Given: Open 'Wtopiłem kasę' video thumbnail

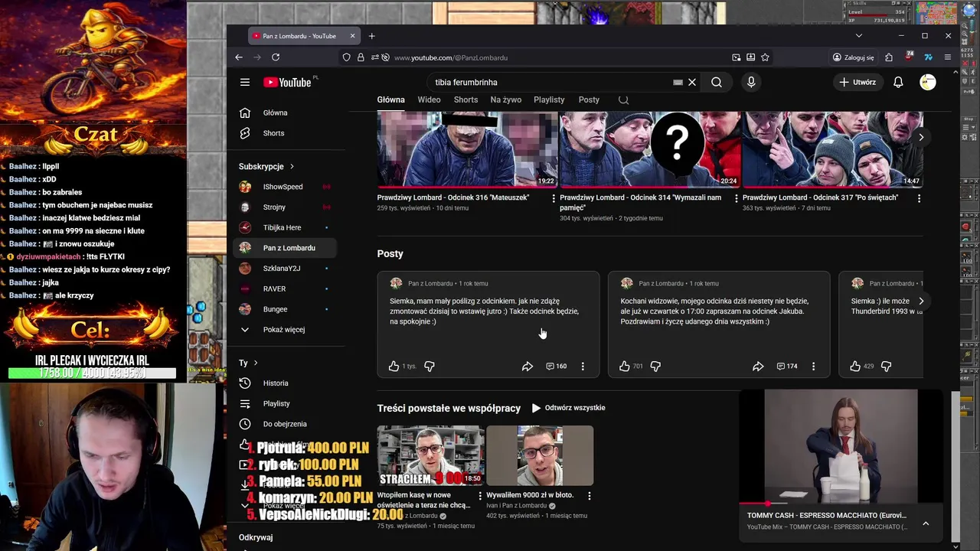Looking at the screenshot, I should tap(430, 455).
